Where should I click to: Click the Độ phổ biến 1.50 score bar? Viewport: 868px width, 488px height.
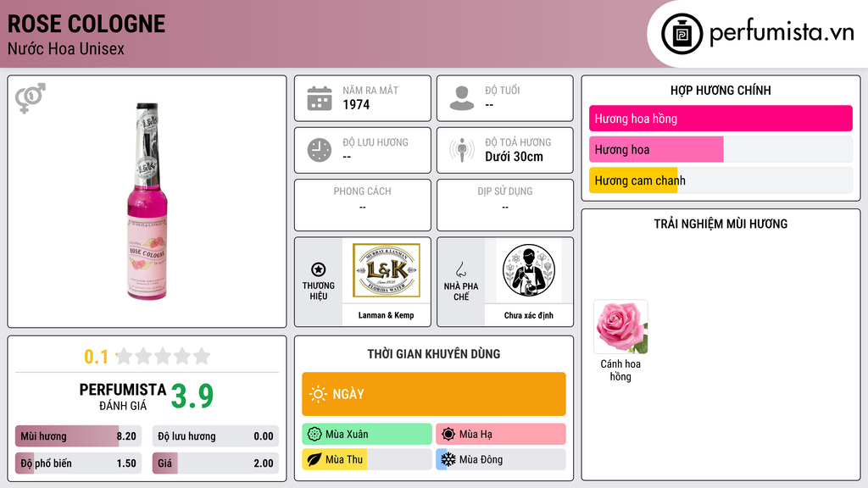[78, 463]
